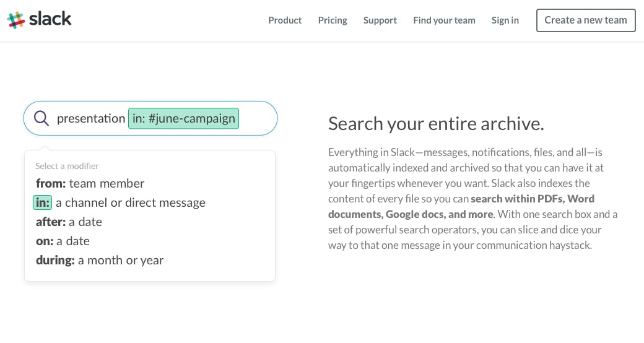Screen dimensions: 644x343
Task: Pick the 'on: a date' modifier
Action: pos(63,241)
